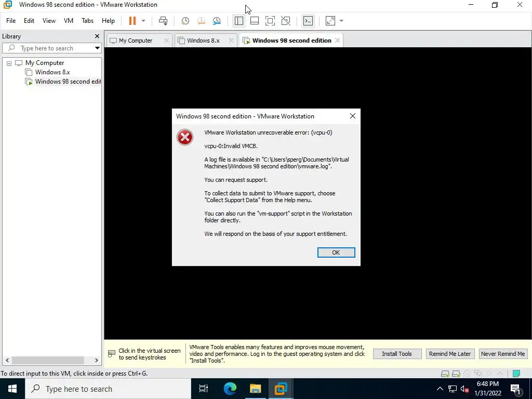Click the orange Pause VM toolbar icon
This screenshot has width=532, height=399.
tap(132, 21)
